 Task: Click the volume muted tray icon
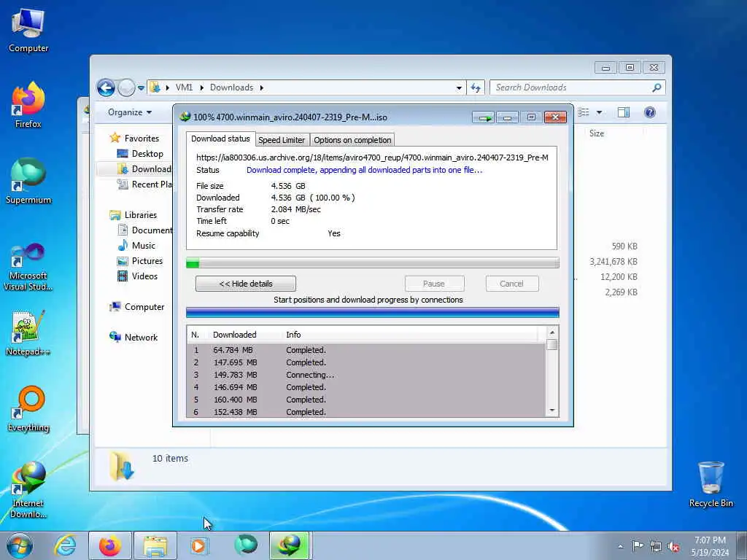point(673,547)
